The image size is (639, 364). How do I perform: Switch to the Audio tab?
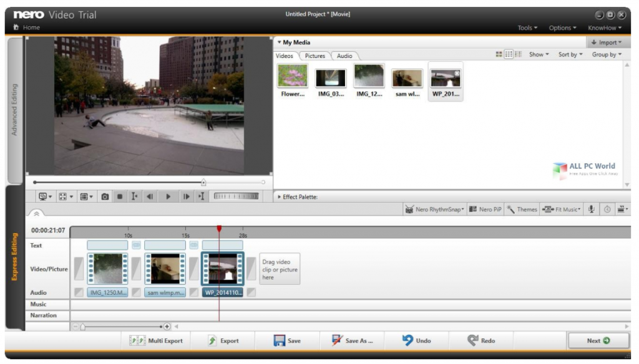344,55
